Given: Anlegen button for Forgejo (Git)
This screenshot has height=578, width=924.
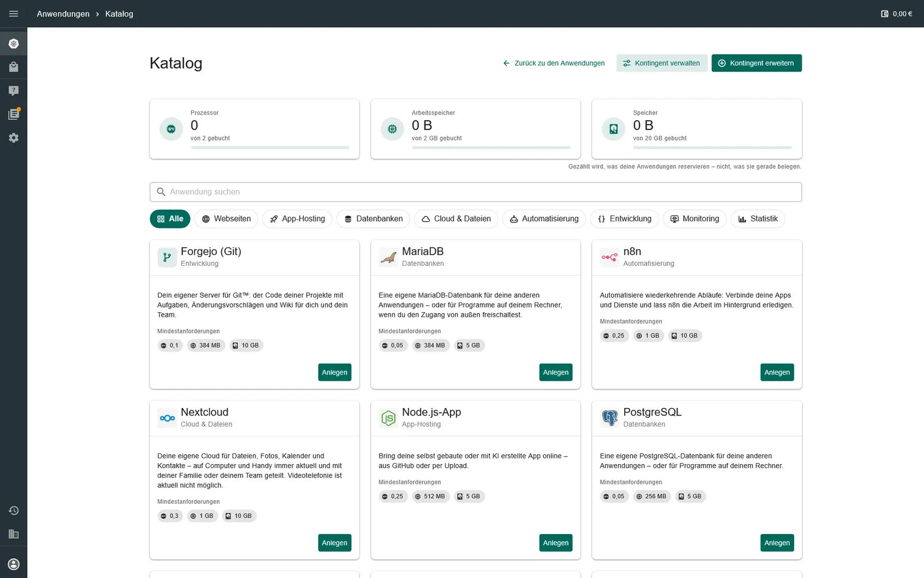Looking at the screenshot, I should (334, 372).
